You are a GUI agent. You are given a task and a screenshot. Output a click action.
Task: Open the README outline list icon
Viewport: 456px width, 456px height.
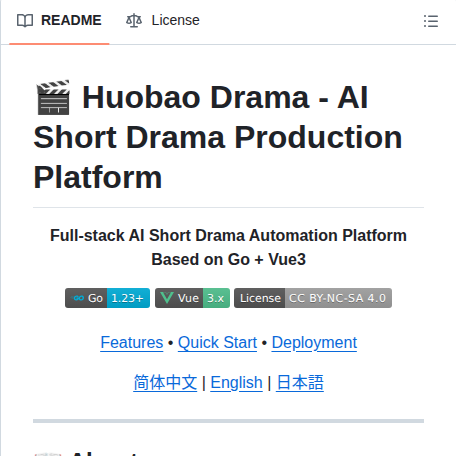[431, 21]
